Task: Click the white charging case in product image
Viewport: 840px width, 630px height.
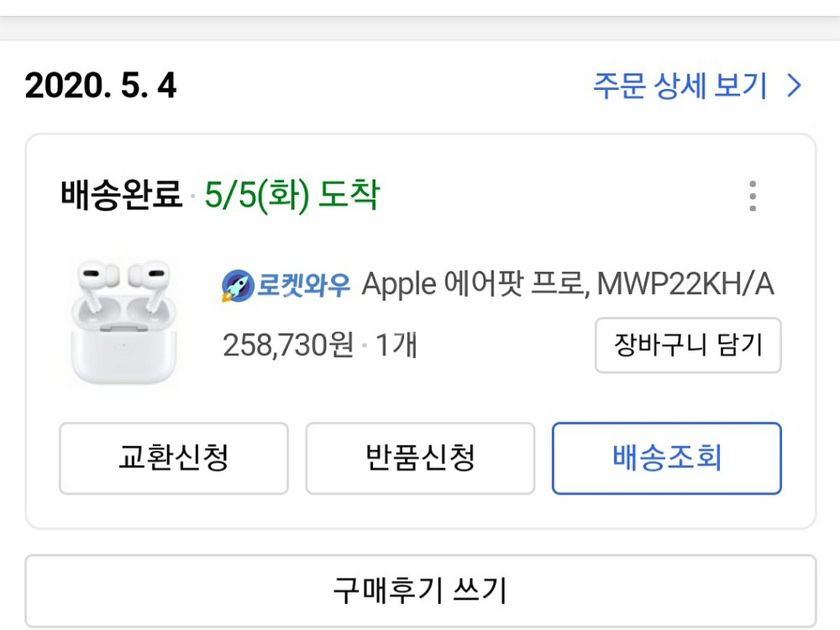Action: pos(124,347)
